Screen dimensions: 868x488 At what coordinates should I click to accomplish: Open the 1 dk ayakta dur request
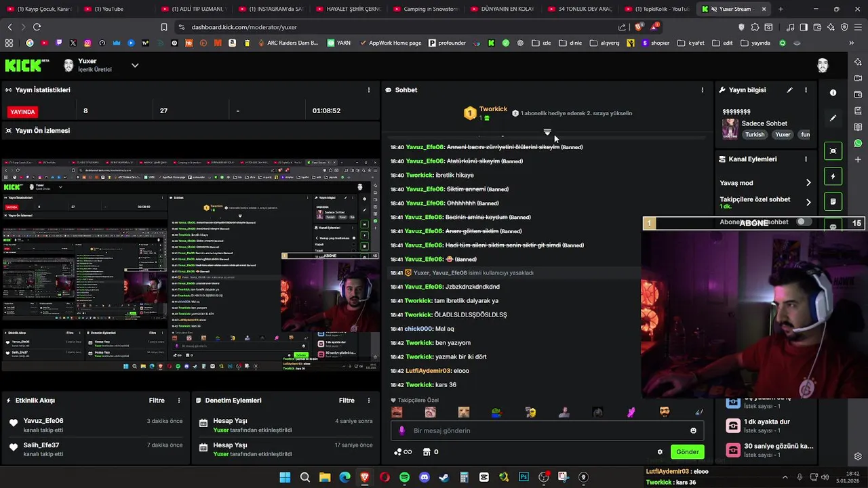click(768, 425)
